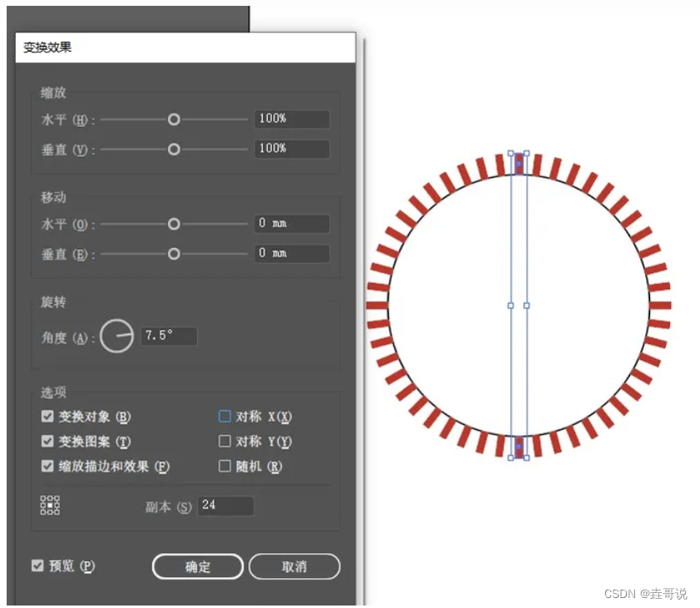Viewport: 700px width, 608px height.
Task: Click the move 垂直 (E) slider handle
Action: [174, 254]
